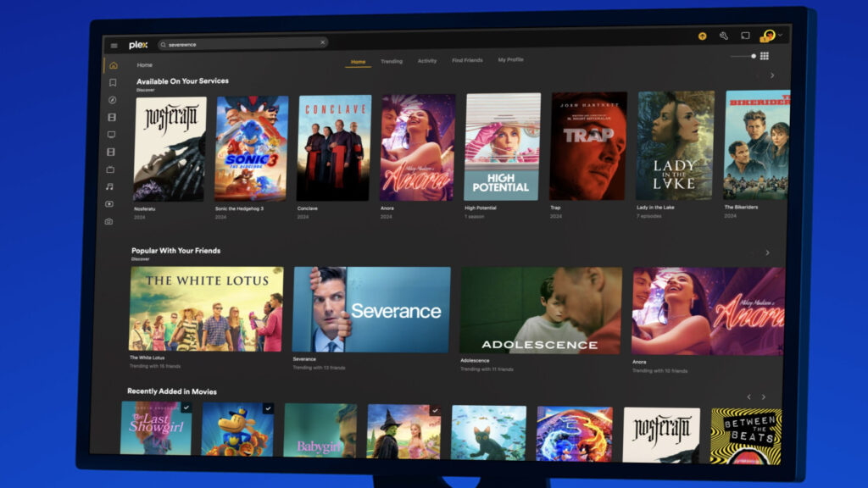The width and height of the screenshot is (868, 488).
Task: Open the Lady in the Lake poster
Action: [675, 146]
